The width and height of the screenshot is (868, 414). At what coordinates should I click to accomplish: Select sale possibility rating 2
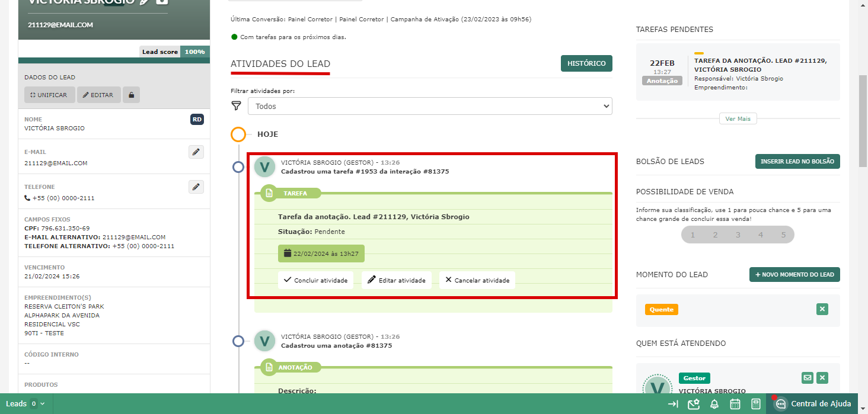tap(715, 235)
